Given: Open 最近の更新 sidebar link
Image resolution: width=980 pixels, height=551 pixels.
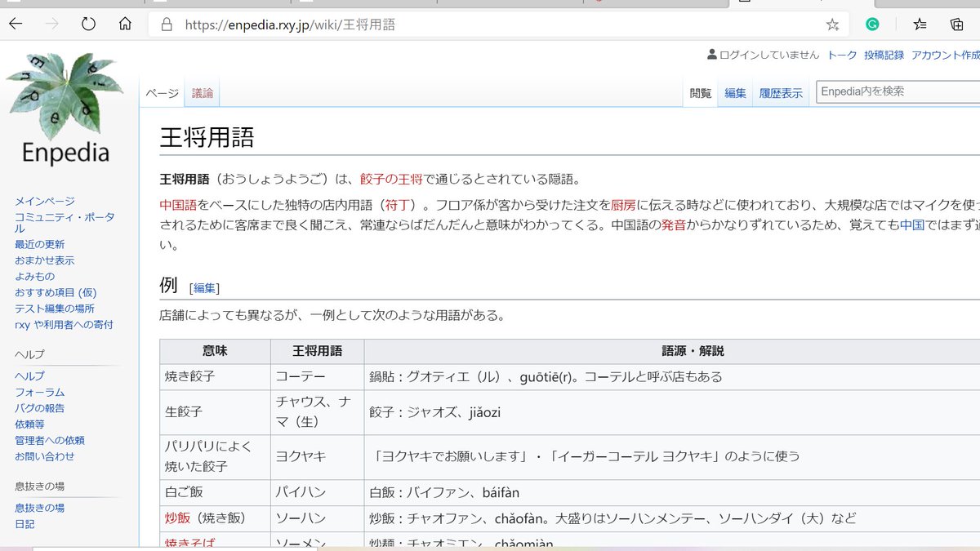Looking at the screenshot, I should coord(39,244).
